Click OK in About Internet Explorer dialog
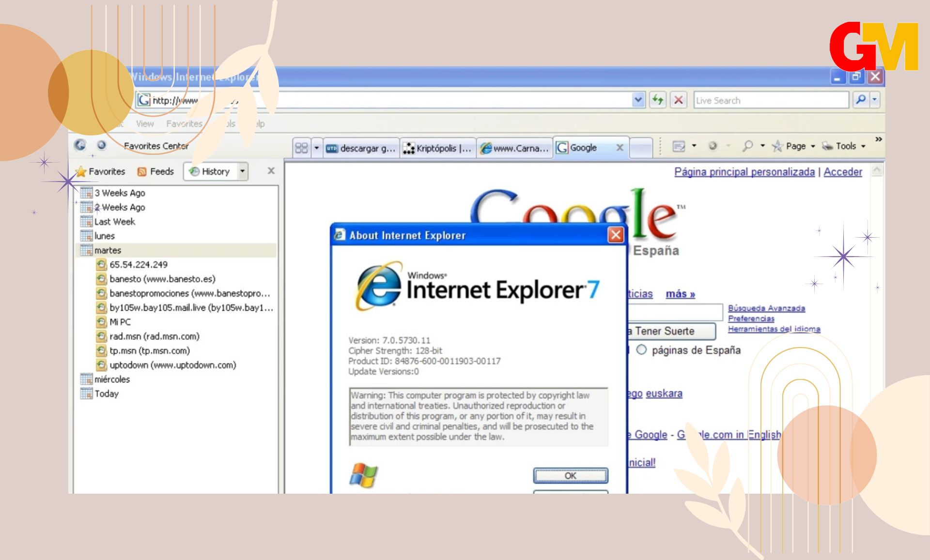The image size is (930, 560). click(x=571, y=475)
